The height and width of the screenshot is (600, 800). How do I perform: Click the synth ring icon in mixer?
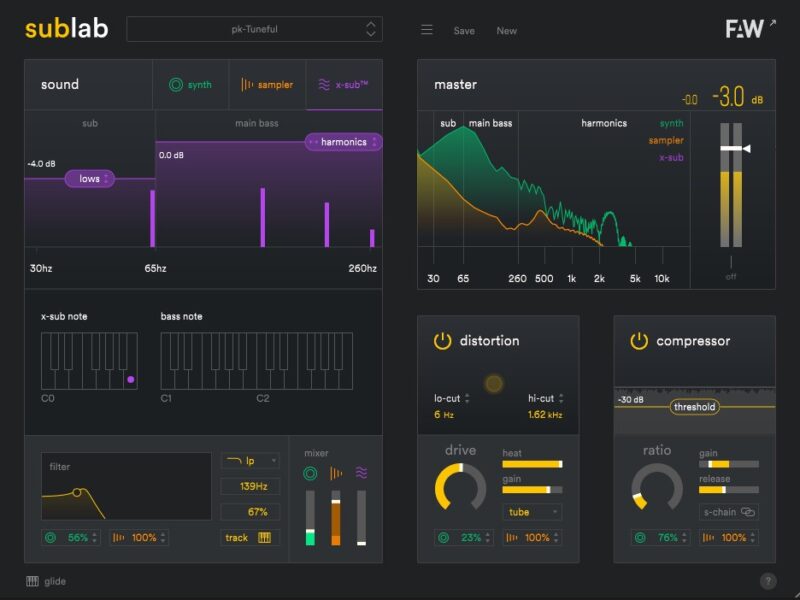click(310, 473)
